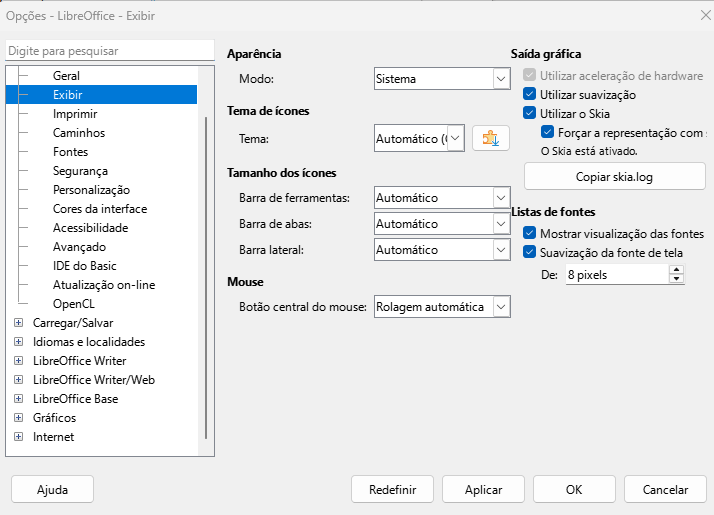Click the Cancelar button

665,490
